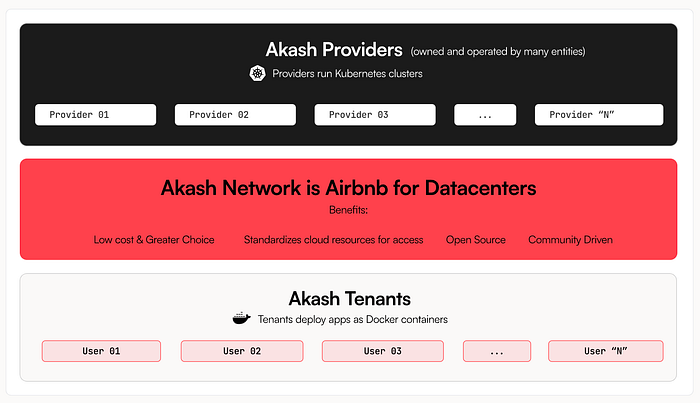Image resolution: width=700 pixels, height=403 pixels.
Task: Click the User "N" box
Action: (605, 351)
